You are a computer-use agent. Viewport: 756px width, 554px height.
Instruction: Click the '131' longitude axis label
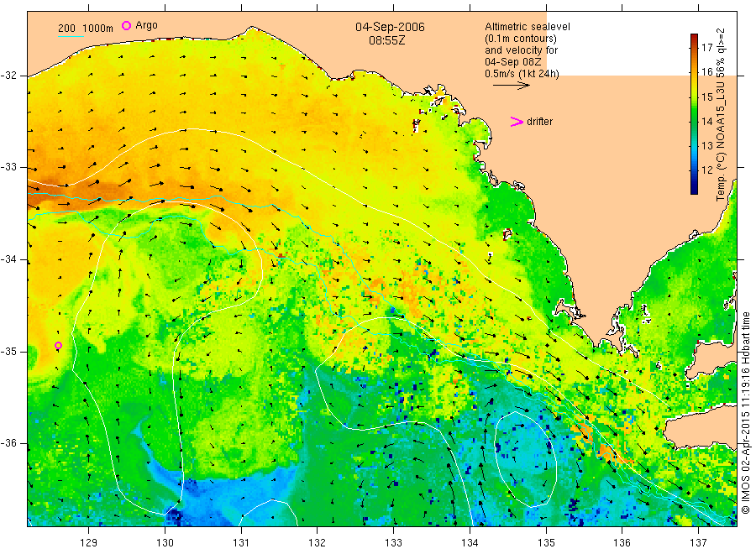241,543
